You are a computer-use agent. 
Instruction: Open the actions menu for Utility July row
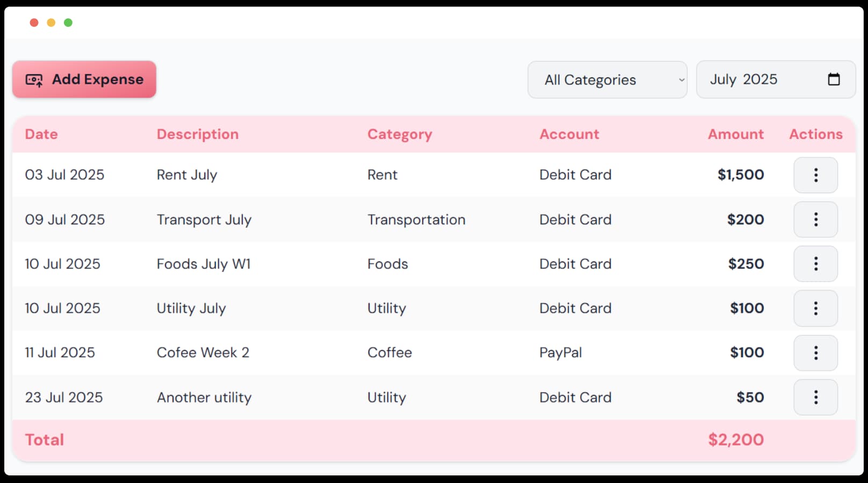[815, 308]
